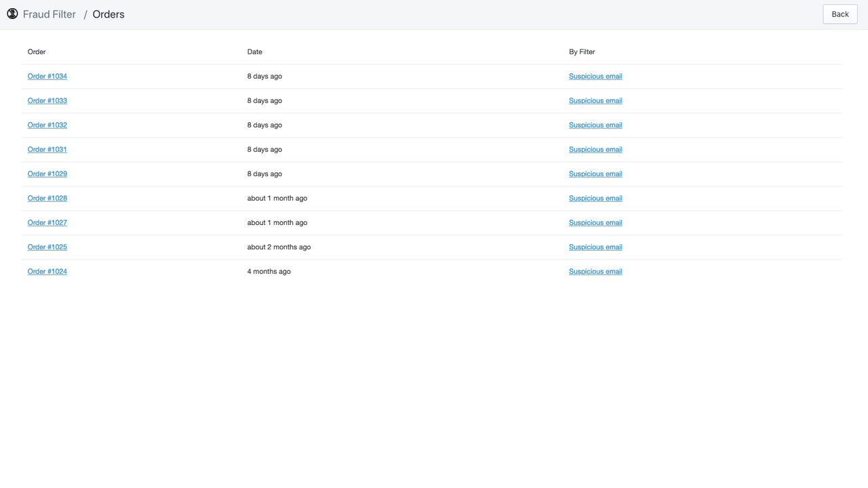Image resolution: width=868 pixels, height=488 pixels.
Task: Open Order #1028
Action: click(x=47, y=198)
